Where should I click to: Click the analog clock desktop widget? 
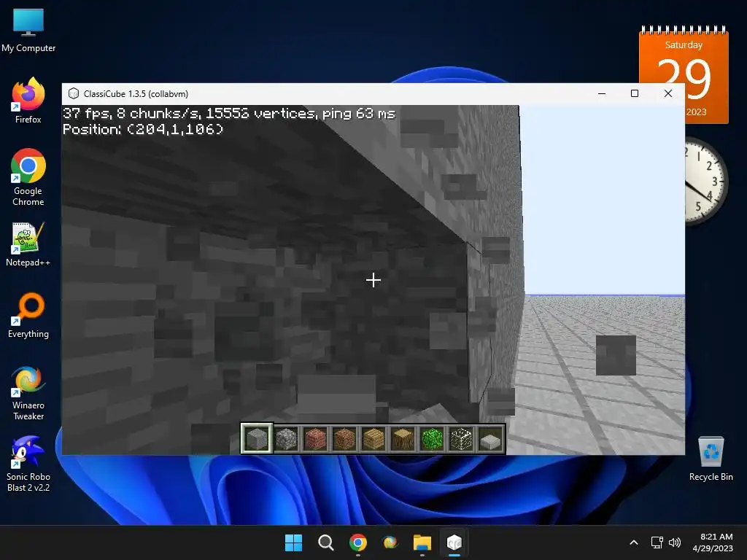pyautogui.click(x=706, y=181)
